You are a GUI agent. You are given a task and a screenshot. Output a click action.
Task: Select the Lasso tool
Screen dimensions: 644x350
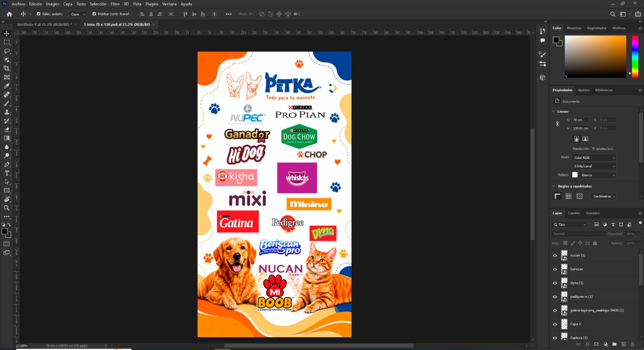coord(7,51)
